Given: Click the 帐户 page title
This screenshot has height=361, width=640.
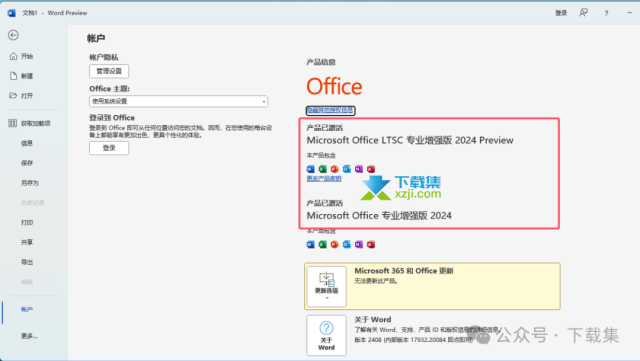Looking at the screenshot, I should tap(96, 38).
